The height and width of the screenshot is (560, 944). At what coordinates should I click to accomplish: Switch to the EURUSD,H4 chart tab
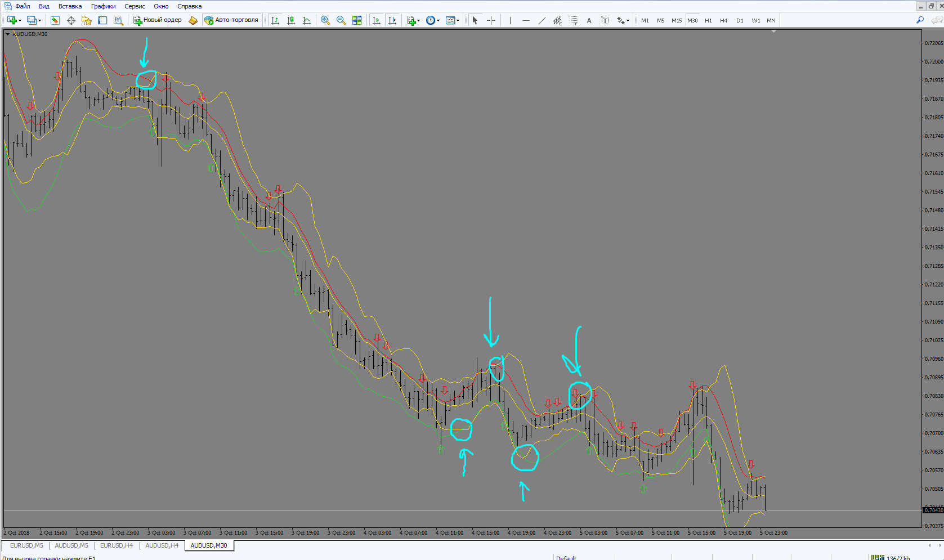click(x=117, y=545)
